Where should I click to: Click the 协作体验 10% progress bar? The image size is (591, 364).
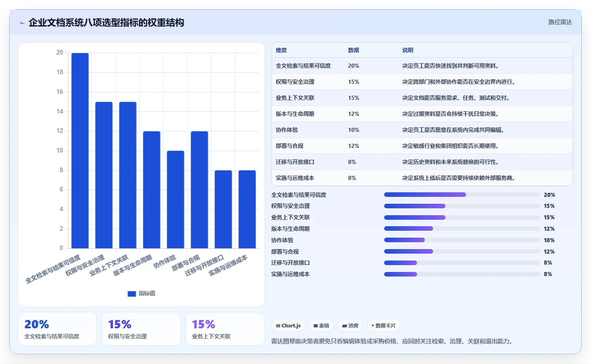[462, 240]
